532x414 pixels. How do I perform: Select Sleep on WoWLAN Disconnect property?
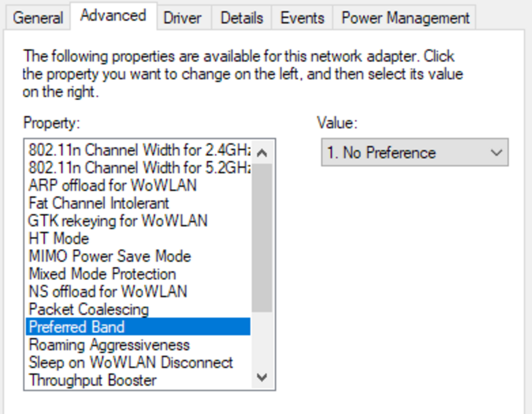138,363
